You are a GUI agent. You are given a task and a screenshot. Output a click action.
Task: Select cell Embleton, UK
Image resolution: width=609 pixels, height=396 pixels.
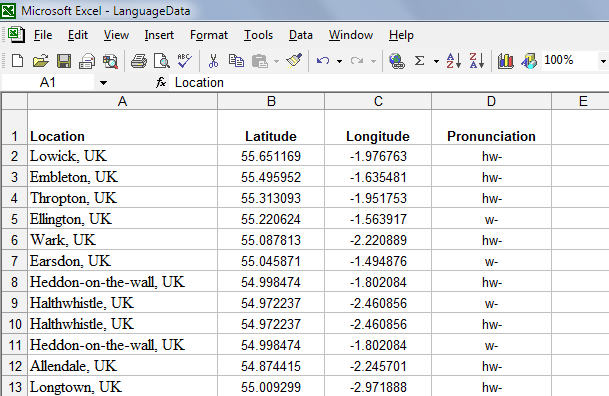click(x=122, y=177)
